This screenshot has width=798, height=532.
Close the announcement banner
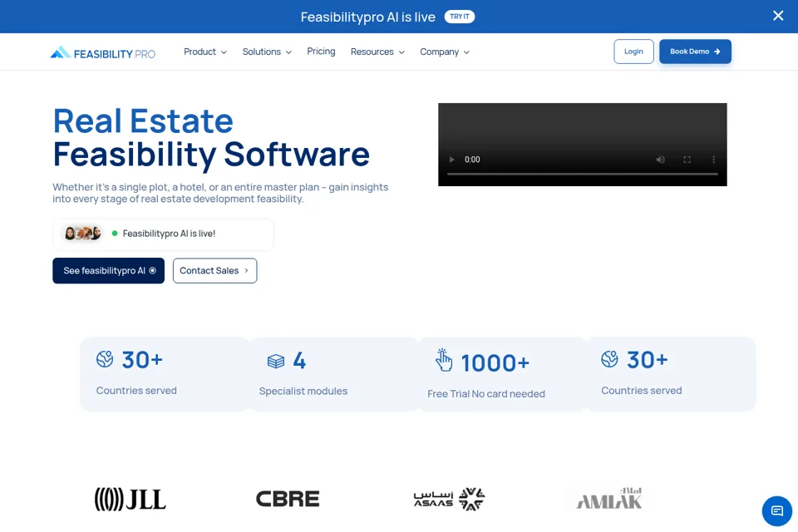click(x=778, y=16)
